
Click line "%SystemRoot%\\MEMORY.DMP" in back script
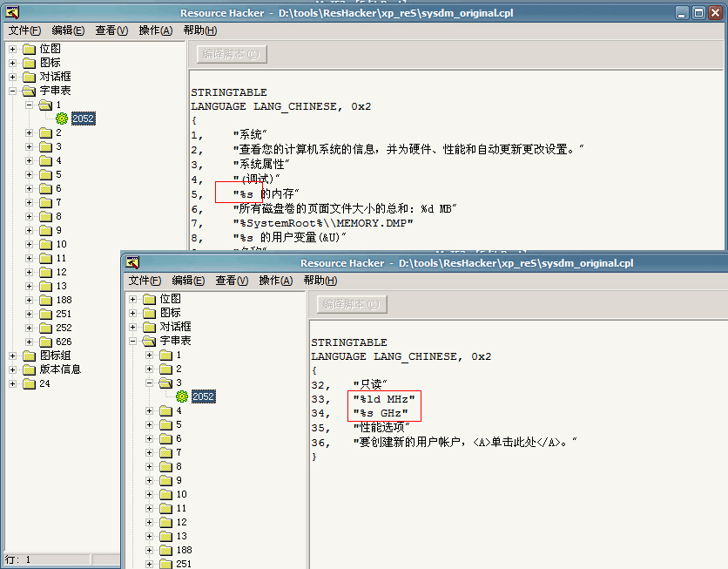click(323, 223)
